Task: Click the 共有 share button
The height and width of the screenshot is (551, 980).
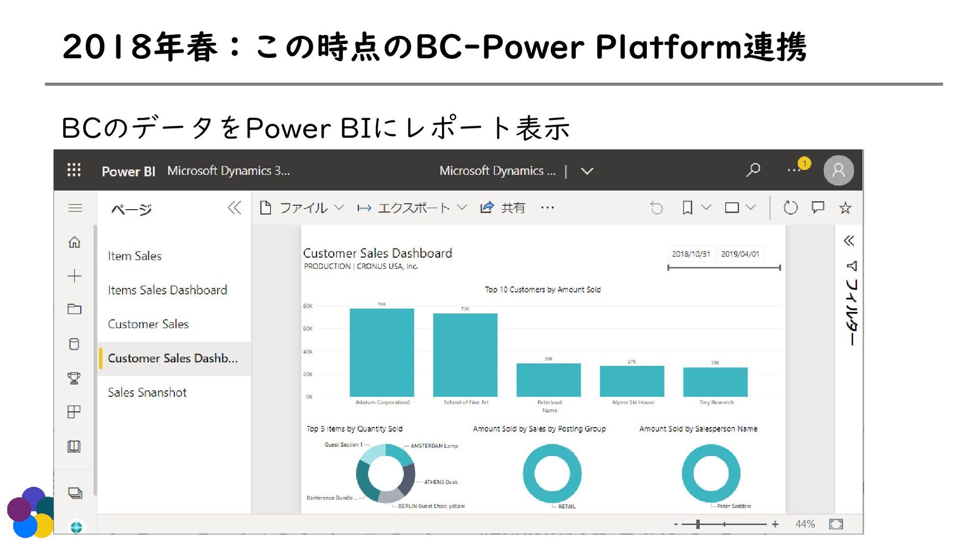Action: (503, 208)
